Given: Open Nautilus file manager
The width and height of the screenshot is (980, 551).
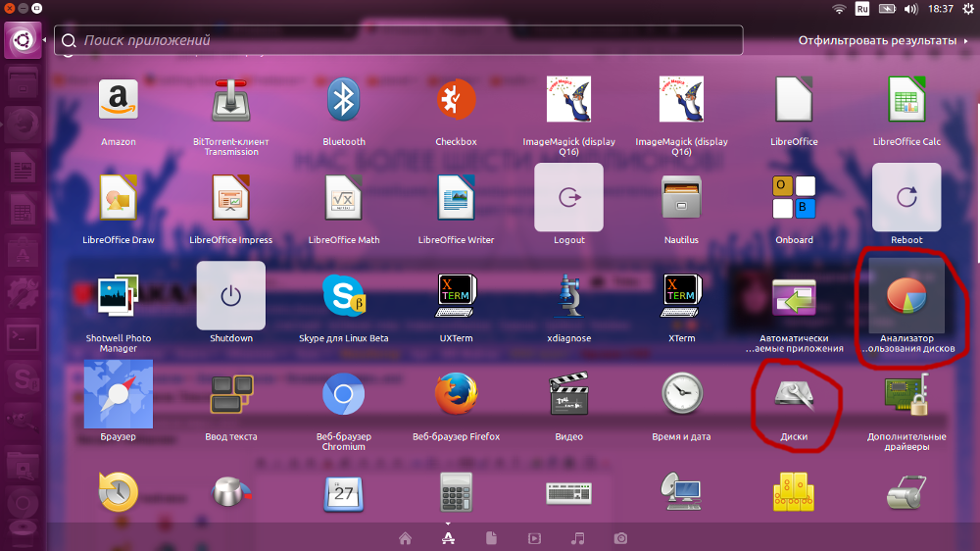Looking at the screenshot, I should click(x=681, y=198).
